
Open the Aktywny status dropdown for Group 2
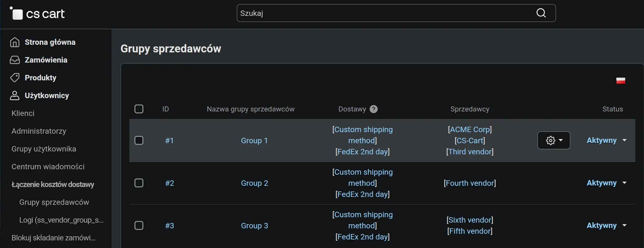[606, 183]
